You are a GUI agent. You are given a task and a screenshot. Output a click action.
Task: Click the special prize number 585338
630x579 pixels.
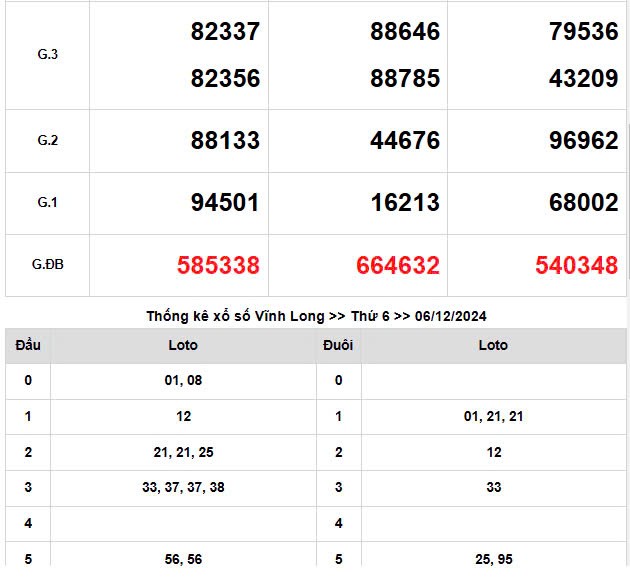click(x=218, y=265)
